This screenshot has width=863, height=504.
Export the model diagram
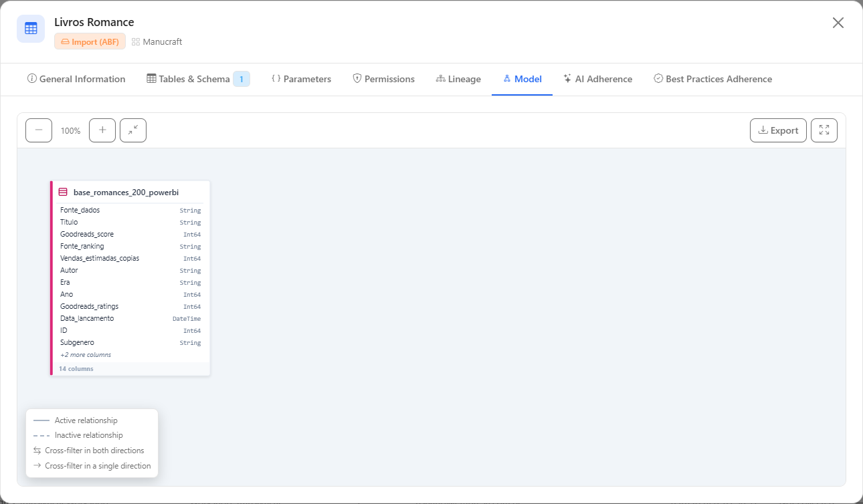point(778,130)
